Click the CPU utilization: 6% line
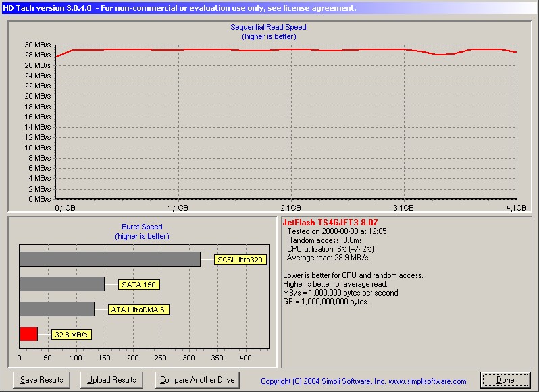539x392 pixels. pyautogui.click(x=330, y=249)
